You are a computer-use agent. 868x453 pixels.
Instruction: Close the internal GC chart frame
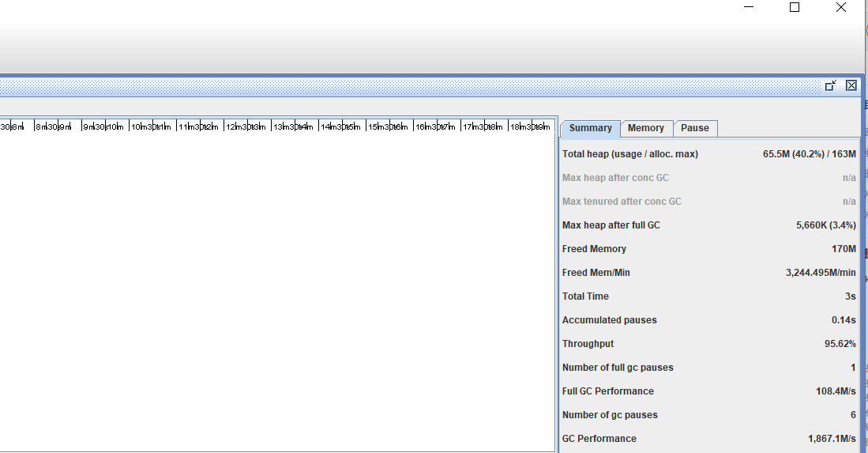pos(851,85)
